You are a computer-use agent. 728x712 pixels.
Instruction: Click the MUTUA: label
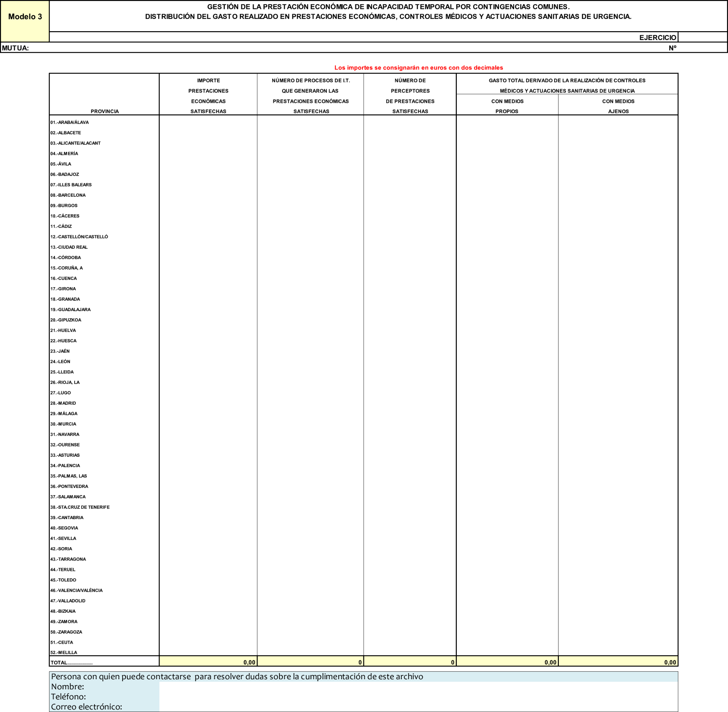point(15,48)
